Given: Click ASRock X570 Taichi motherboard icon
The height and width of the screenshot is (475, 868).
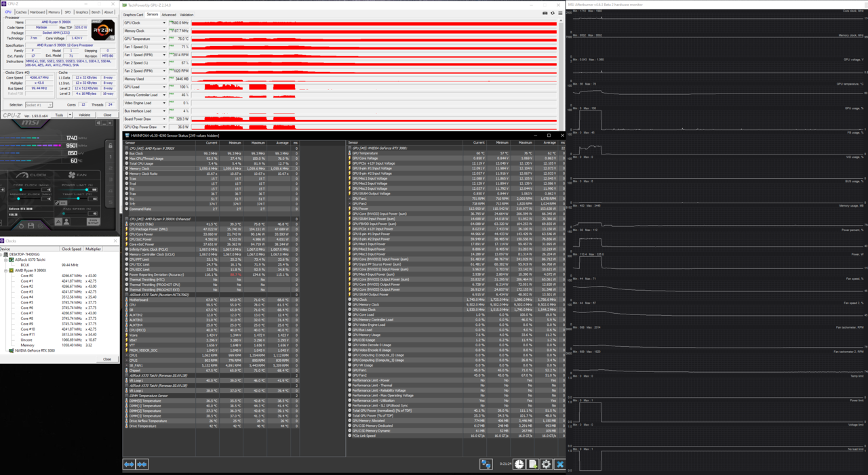Looking at the screenshot, I should (11, 260).
